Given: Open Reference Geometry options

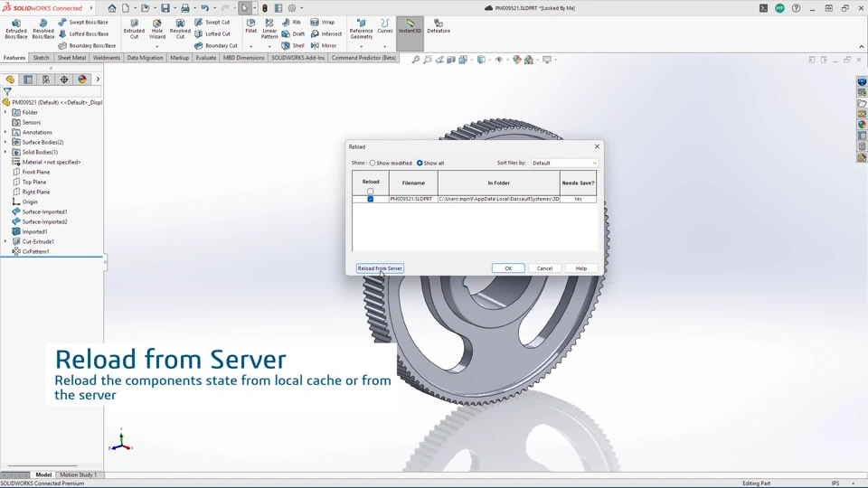Looking at the screenshot, I should [x=361, y=29].
